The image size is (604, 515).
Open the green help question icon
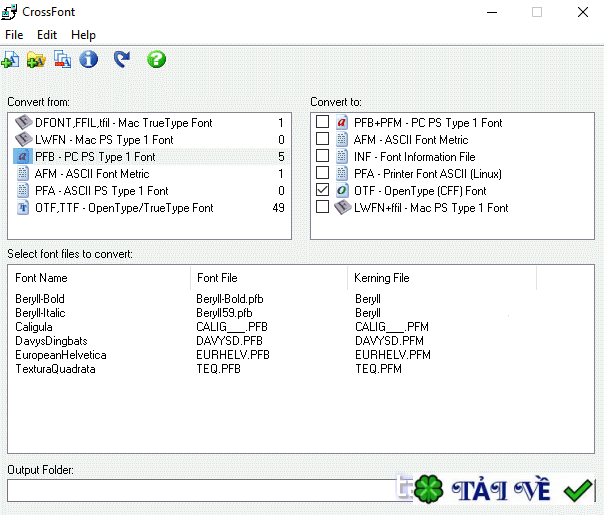pyautogui.click(x=156, y=60)
